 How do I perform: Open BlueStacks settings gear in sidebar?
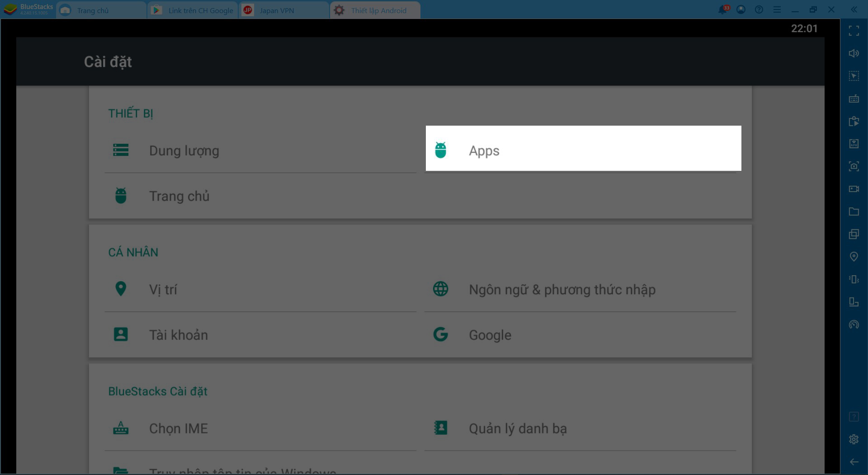(x=854, y=439)
